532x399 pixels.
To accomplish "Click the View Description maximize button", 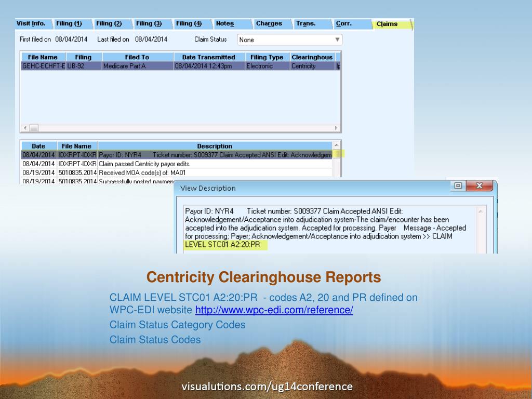I will 458,185.
